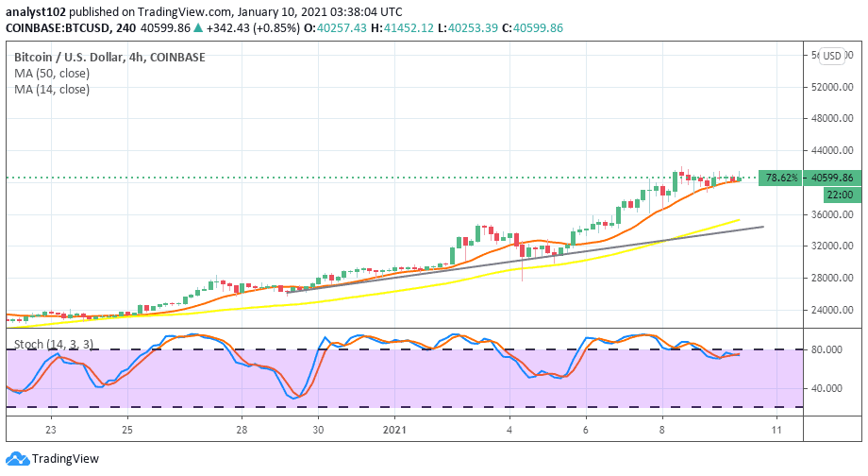Click the 28000.00 price axis value
Screen dimensions: 868x476
(832, 278)
